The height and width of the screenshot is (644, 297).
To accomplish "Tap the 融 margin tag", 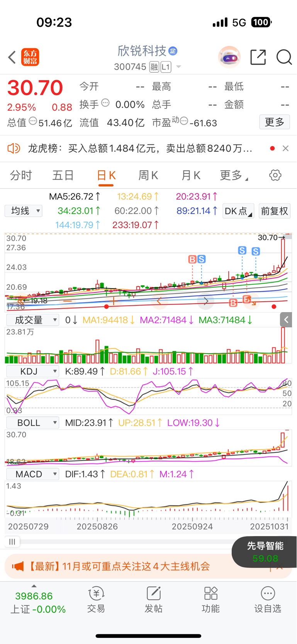I will coord(154,67).
